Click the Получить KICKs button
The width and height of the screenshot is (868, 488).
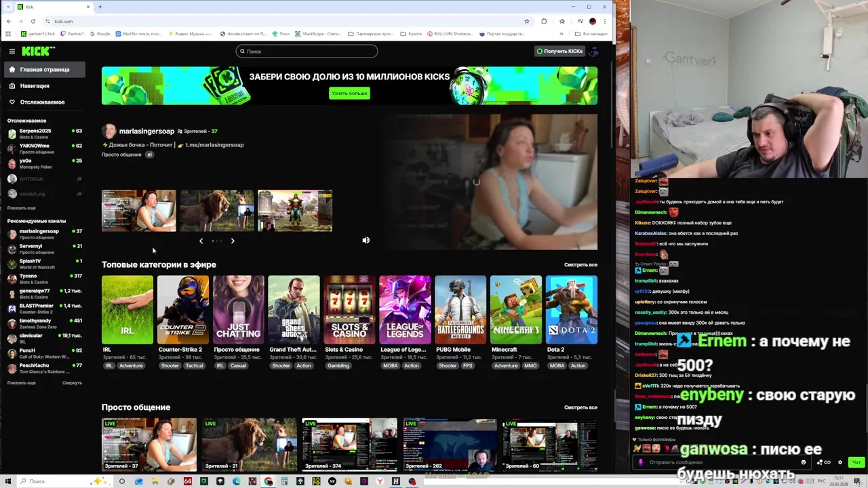[559, 52]
